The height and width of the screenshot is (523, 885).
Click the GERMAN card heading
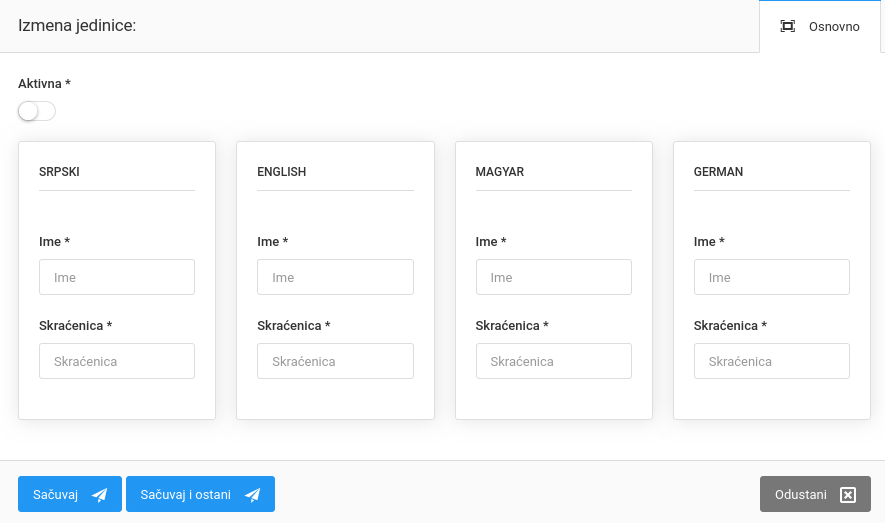click(718, 172)
